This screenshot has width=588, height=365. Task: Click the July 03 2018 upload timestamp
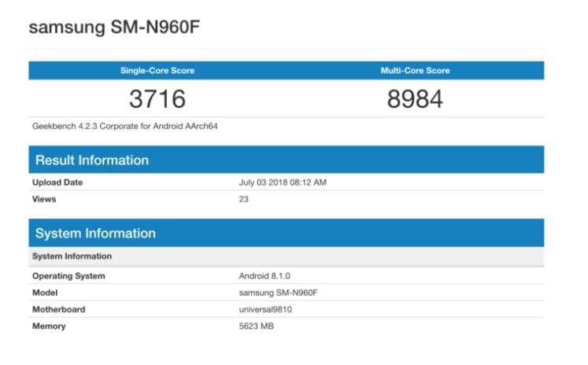click(282, 182)
